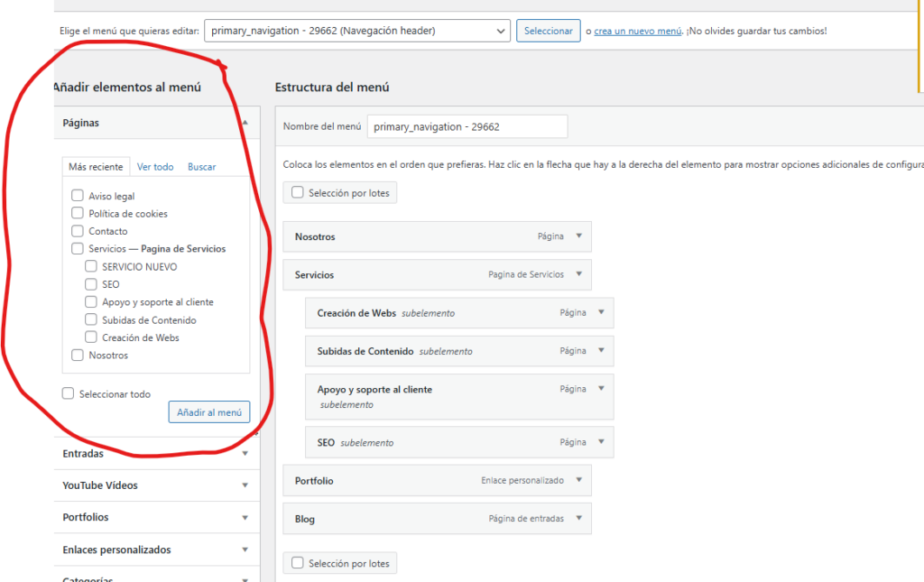Switch to the Buscar tab
This screenshot has height=582, width=924.
coord(202,167)
